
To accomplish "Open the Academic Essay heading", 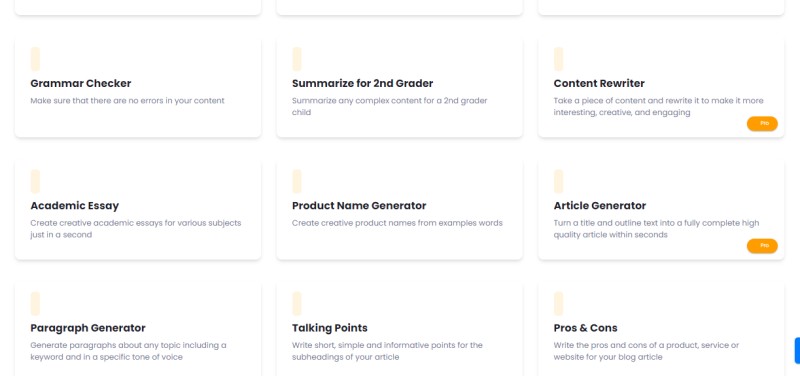I will click(x=74, y=206).
